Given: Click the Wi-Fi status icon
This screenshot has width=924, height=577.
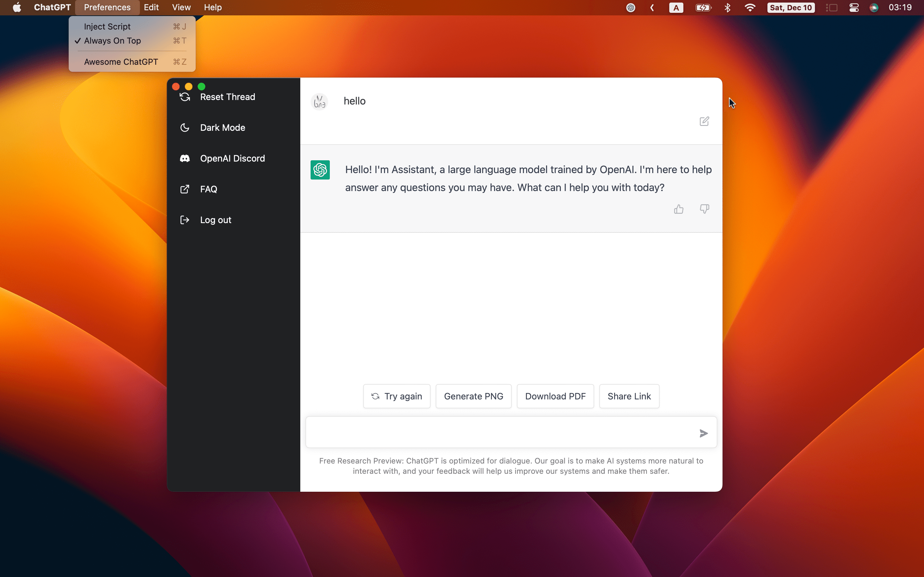Looking at the screenshot, I should point(750,8).
